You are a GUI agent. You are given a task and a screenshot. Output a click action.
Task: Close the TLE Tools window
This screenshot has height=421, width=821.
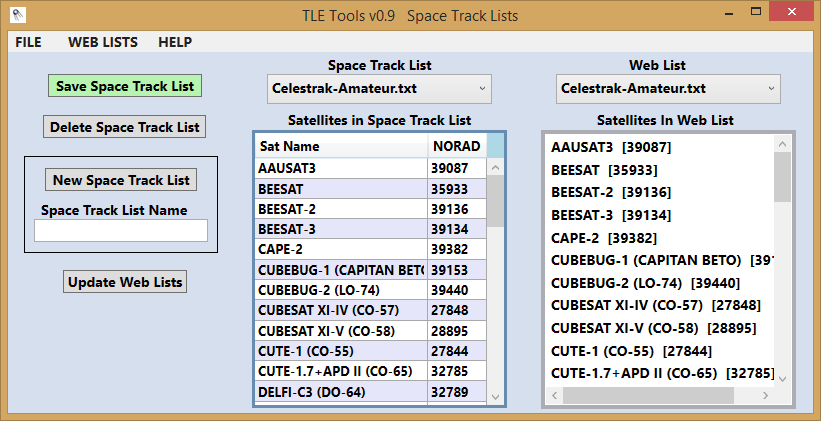click(x=792, y=12)
